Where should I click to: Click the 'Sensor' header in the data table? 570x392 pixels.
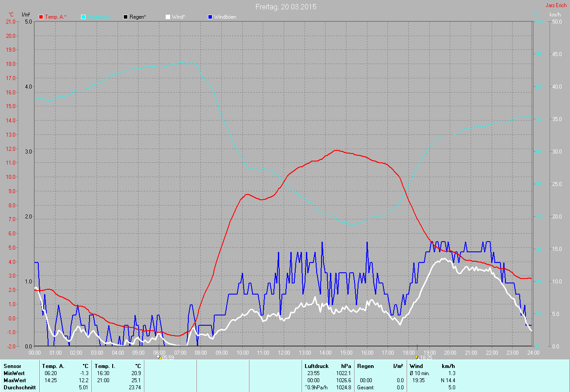(x=12, y=366)
